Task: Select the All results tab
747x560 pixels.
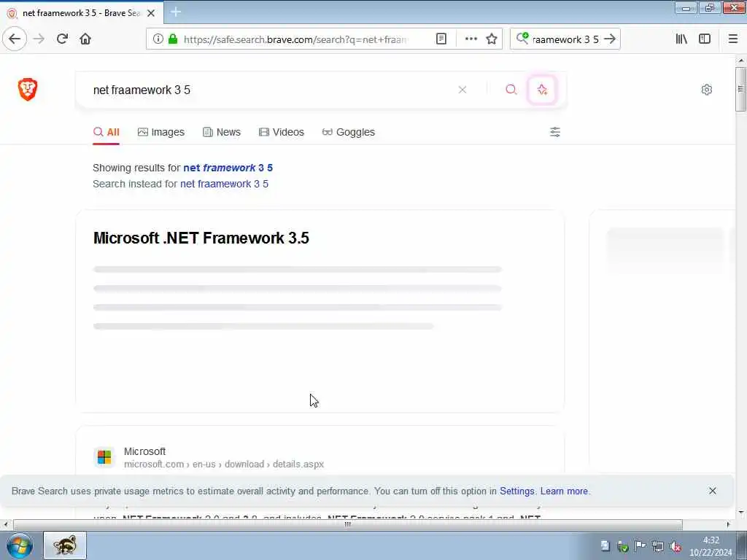Action: (107, 132)
